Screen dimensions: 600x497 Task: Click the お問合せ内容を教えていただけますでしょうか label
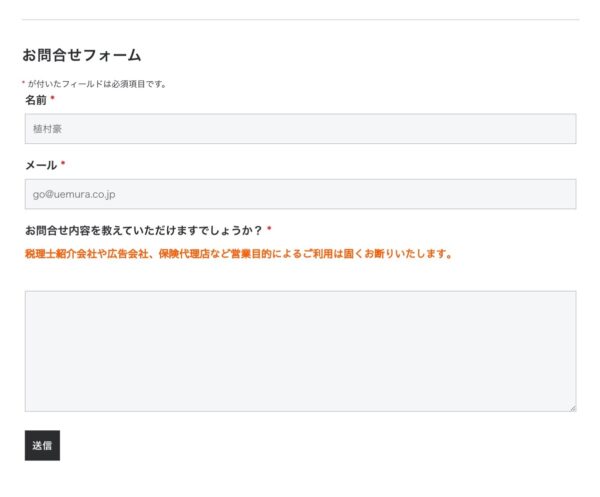143,230
